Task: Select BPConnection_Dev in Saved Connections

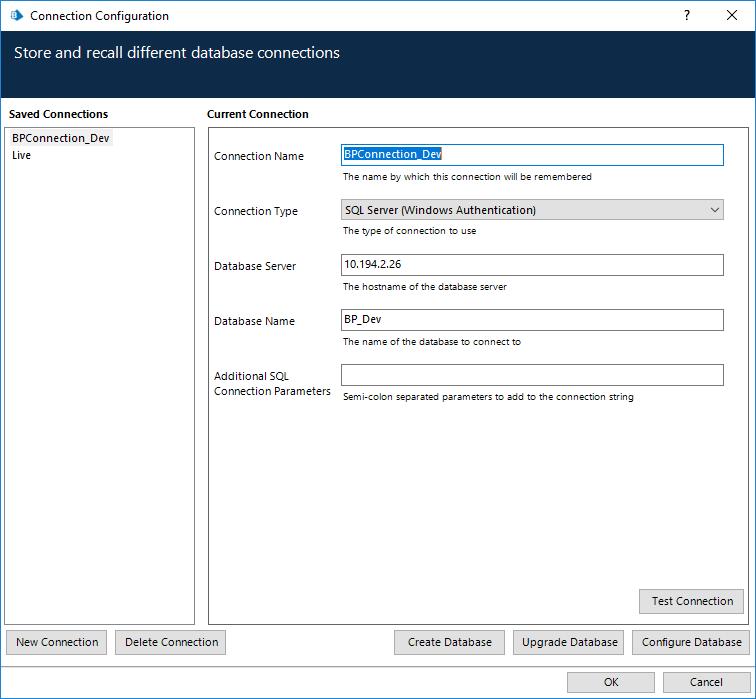Action: (60, 138)
